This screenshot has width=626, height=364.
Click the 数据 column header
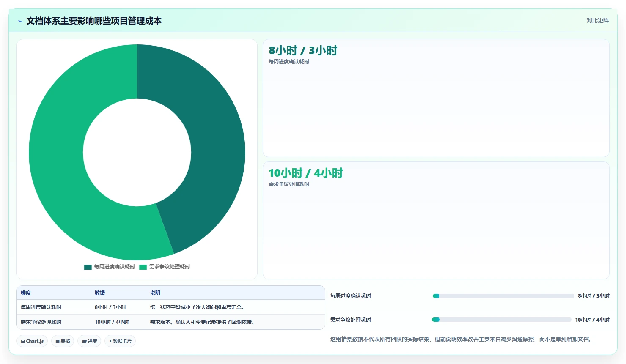point(100,293)
